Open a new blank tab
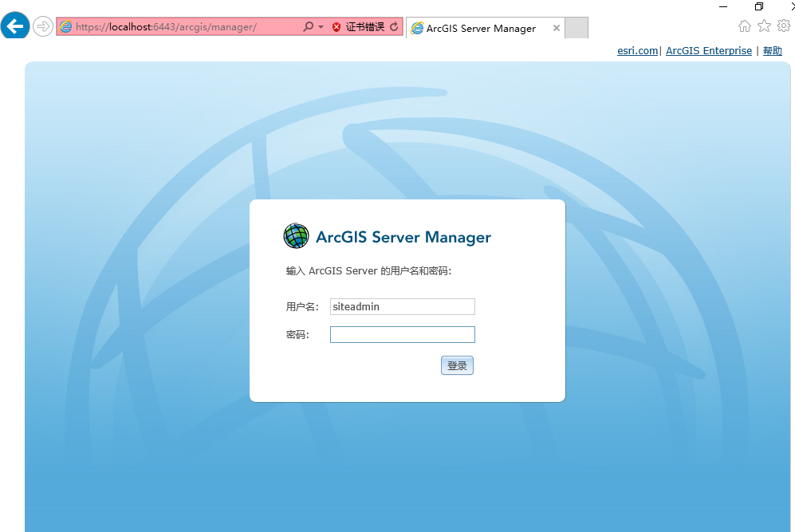The width and height of the screenshot is (795, 532). click(x=577, y=28)
